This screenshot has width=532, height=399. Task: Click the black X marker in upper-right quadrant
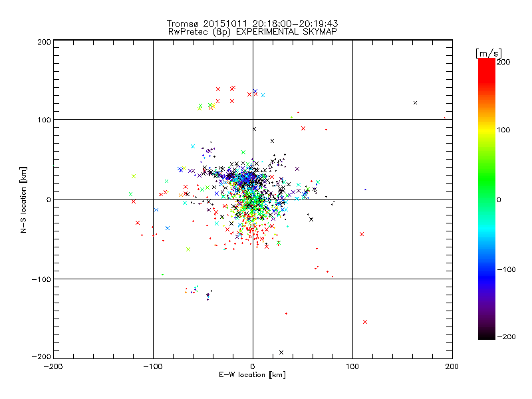click(415, 103)
